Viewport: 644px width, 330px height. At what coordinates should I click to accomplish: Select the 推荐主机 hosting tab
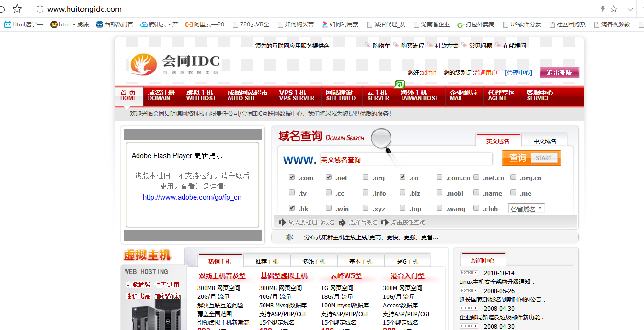(x=267, y=261)
